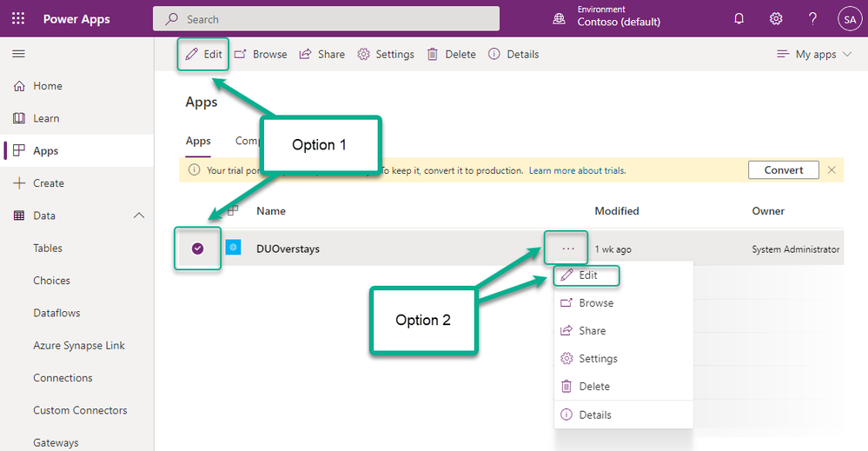The width and height of the screenshot is (868, 451).
Task: Open the SA account avatar
Action: pos(850,19)
